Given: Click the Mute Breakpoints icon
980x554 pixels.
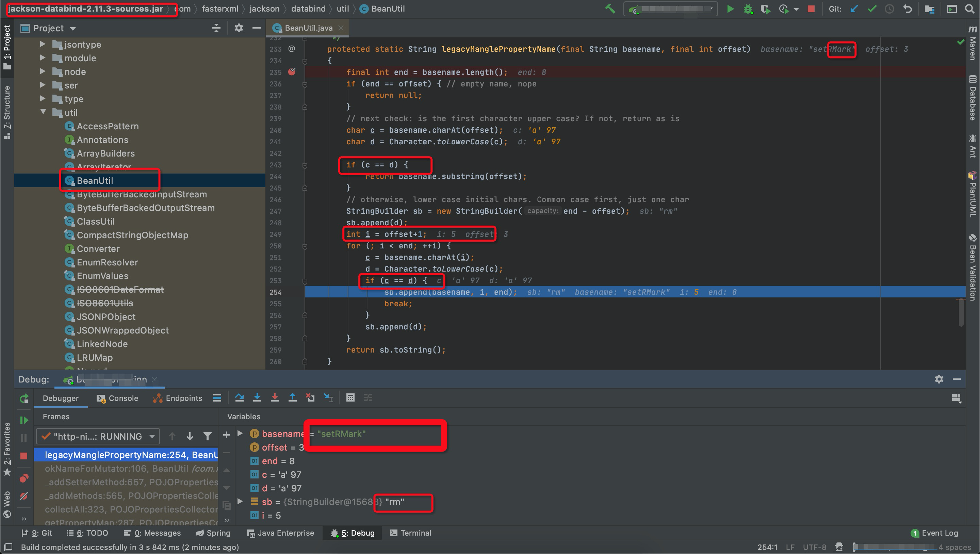Looking at the screenshot, I should coord(23,496).
